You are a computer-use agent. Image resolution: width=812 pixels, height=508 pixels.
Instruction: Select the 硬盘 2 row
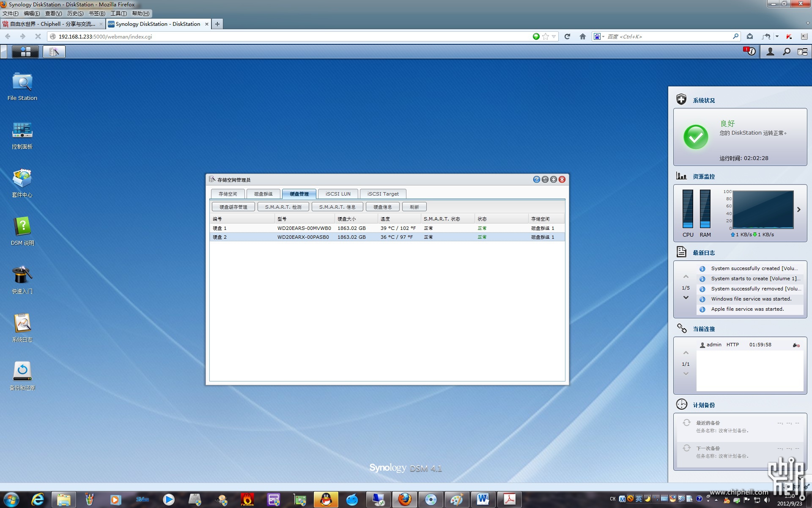387,237
